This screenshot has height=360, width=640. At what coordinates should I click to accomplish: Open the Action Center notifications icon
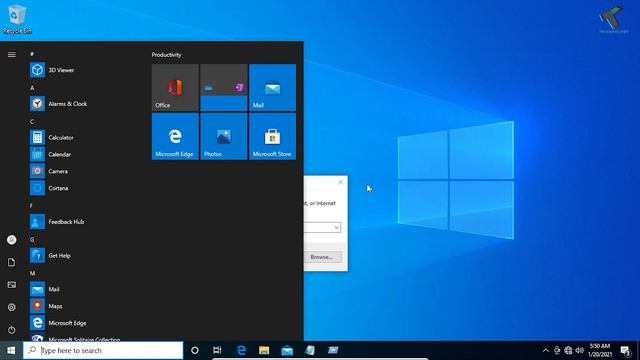click(625, 350)
